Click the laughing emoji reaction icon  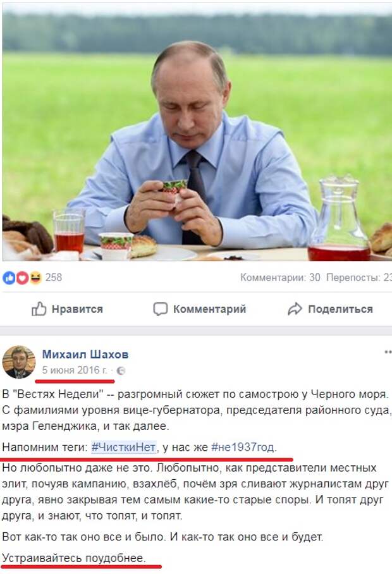click(35, 278)
